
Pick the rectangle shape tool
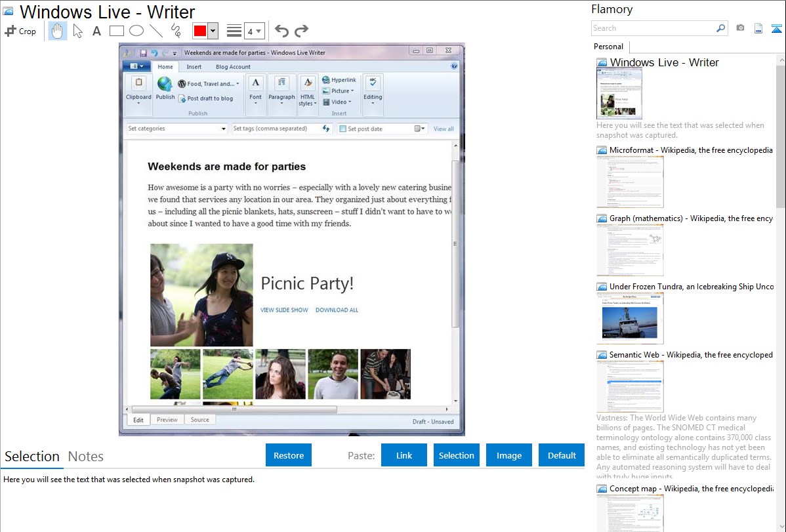(116, 31)
